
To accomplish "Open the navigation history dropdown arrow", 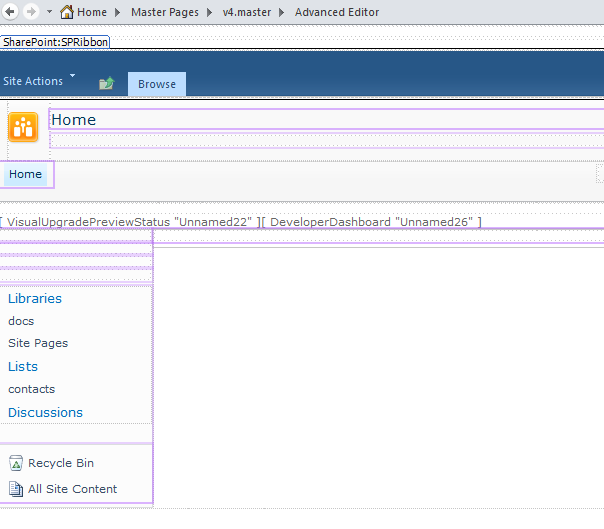I will (49, 12).
